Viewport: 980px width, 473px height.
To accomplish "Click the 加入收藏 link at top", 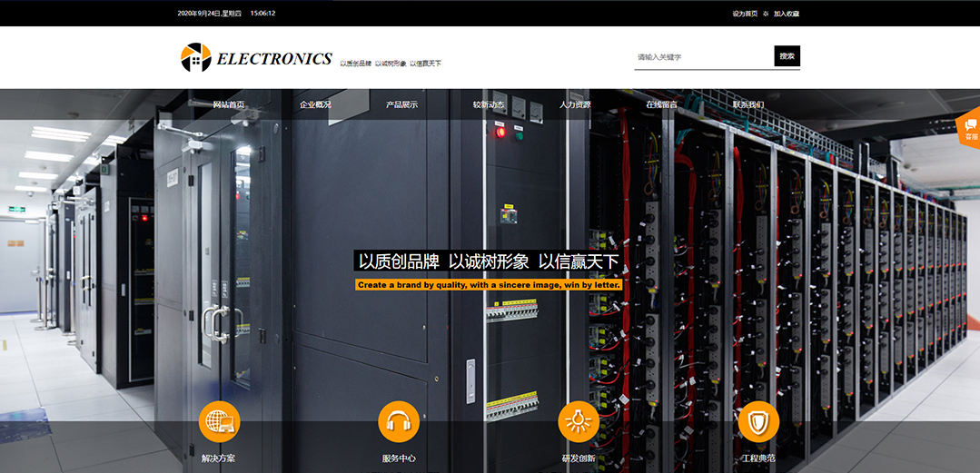I will [x=787, y=14].
